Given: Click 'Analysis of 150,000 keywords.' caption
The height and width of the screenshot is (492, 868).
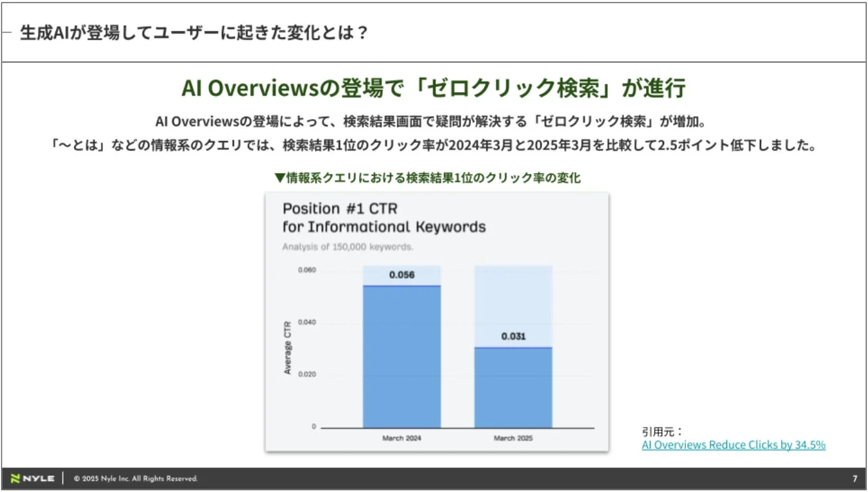Looking at the screenshot, I should [x=347, y=247].
